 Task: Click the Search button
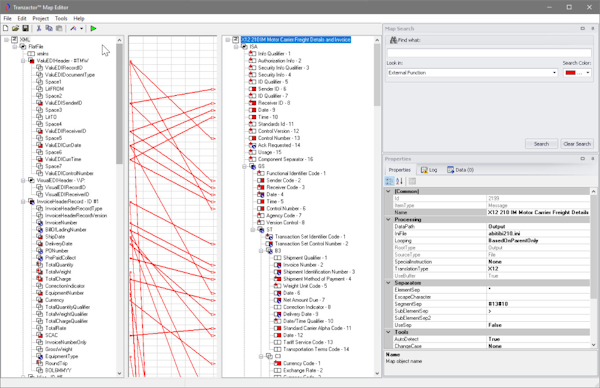541,144
